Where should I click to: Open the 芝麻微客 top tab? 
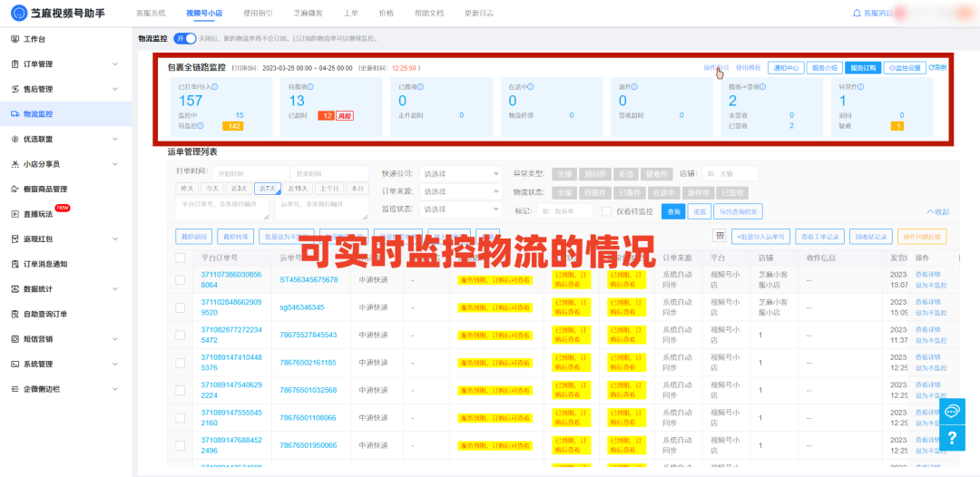tap(308, 13)
